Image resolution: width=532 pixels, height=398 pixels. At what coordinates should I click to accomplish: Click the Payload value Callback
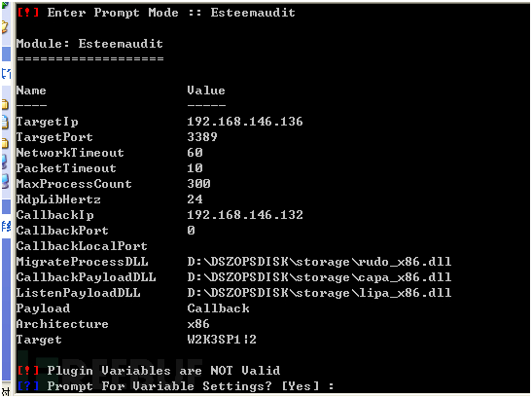click(218, 308)
